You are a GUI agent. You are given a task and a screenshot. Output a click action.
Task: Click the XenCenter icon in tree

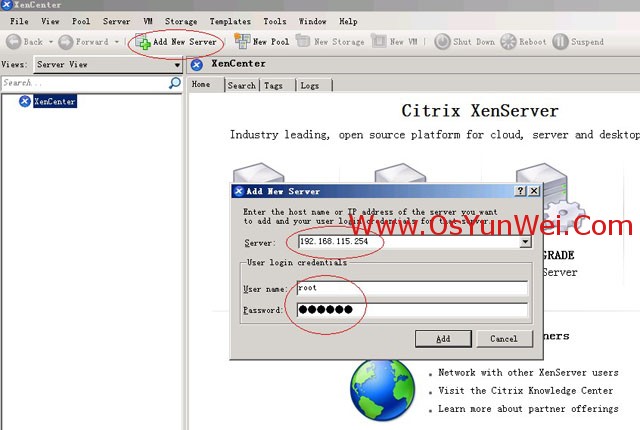pos(25,101)
